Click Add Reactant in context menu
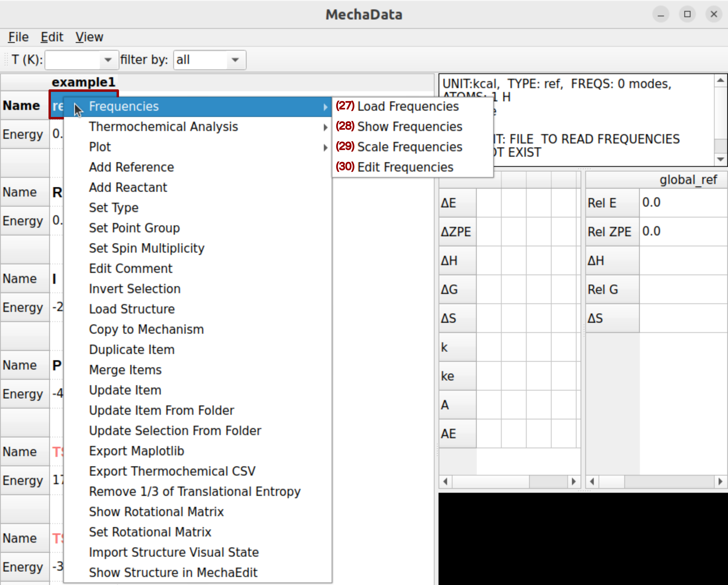 tap(197, 188)
